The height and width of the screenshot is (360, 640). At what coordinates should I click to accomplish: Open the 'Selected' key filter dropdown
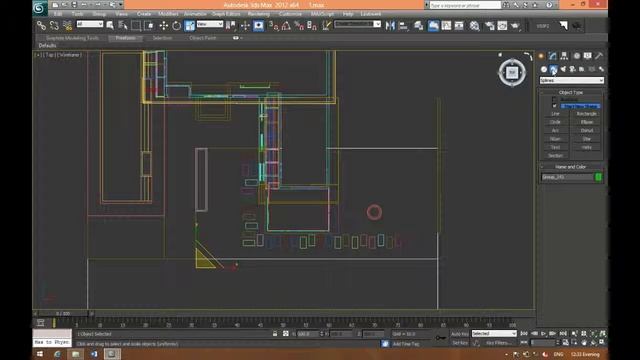pyautogui.click(x=494, y=333)
